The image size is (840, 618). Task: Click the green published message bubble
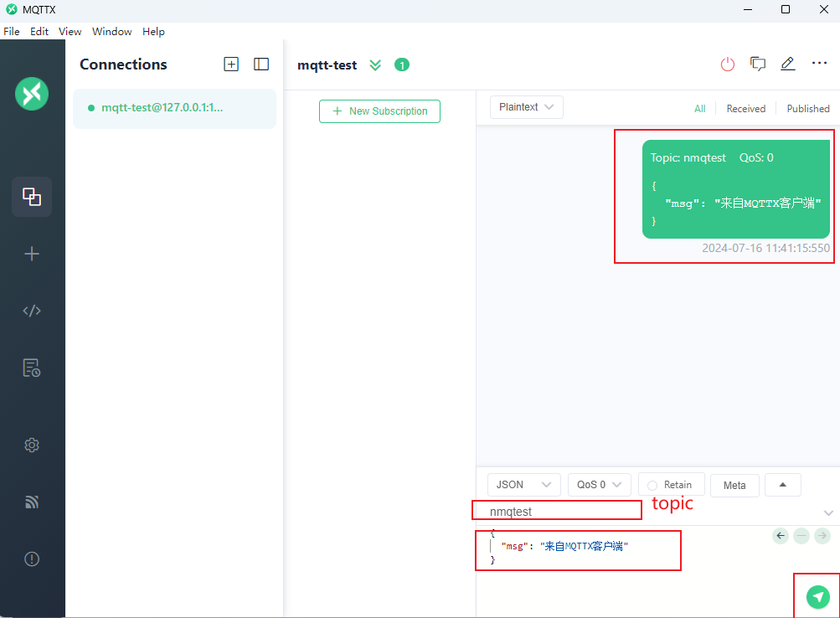coord(735,189)
